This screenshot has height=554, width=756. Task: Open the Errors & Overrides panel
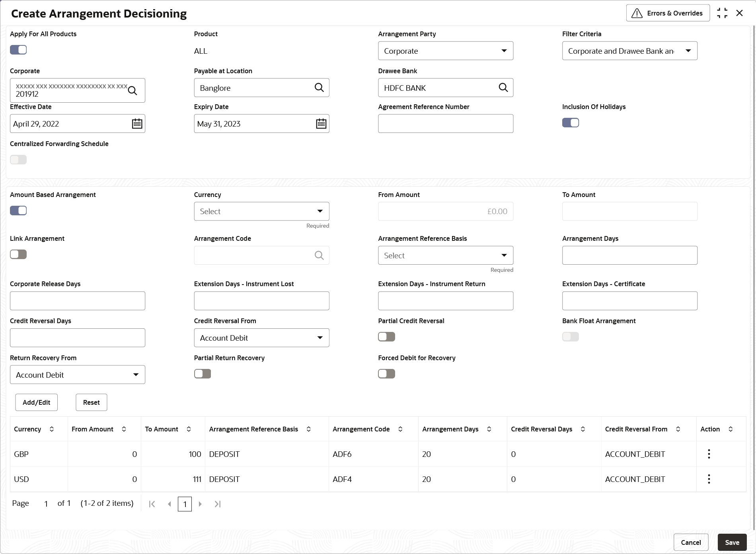[668, 13]
